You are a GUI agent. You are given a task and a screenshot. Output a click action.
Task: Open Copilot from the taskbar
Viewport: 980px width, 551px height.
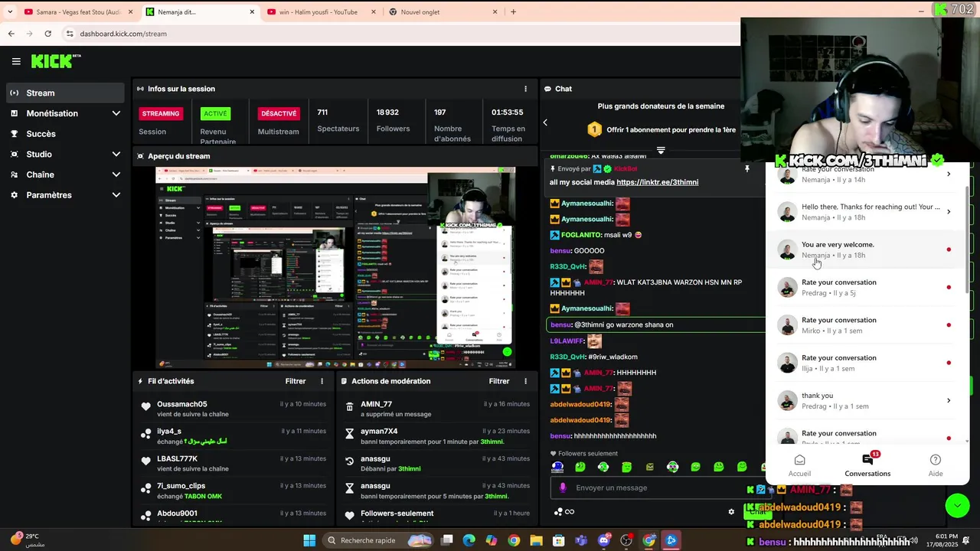click(492, 540)
